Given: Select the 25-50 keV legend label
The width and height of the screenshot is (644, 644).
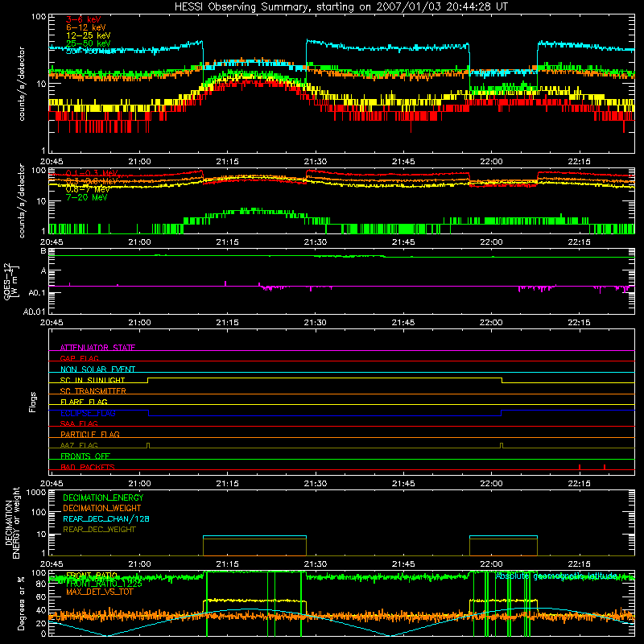Looking at the screenshot, I should pos(89,43).
